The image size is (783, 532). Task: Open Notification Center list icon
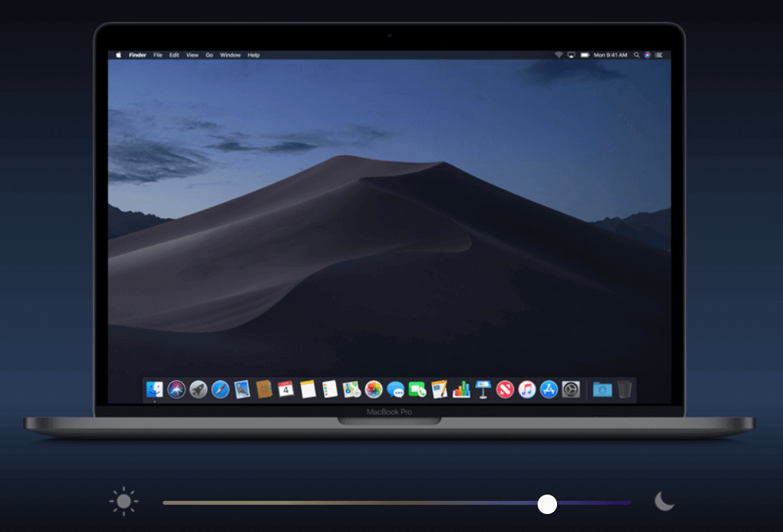coord(658,55)
